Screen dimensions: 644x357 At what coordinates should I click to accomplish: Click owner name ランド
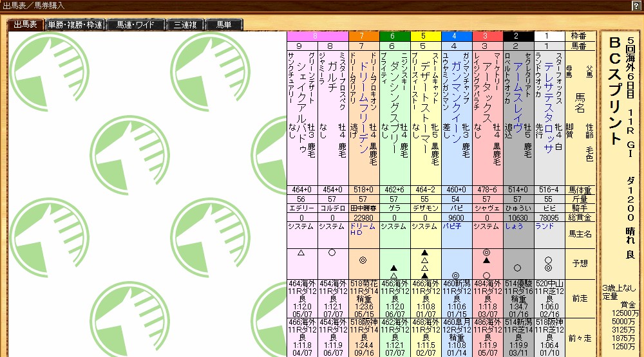click(545, 226)
